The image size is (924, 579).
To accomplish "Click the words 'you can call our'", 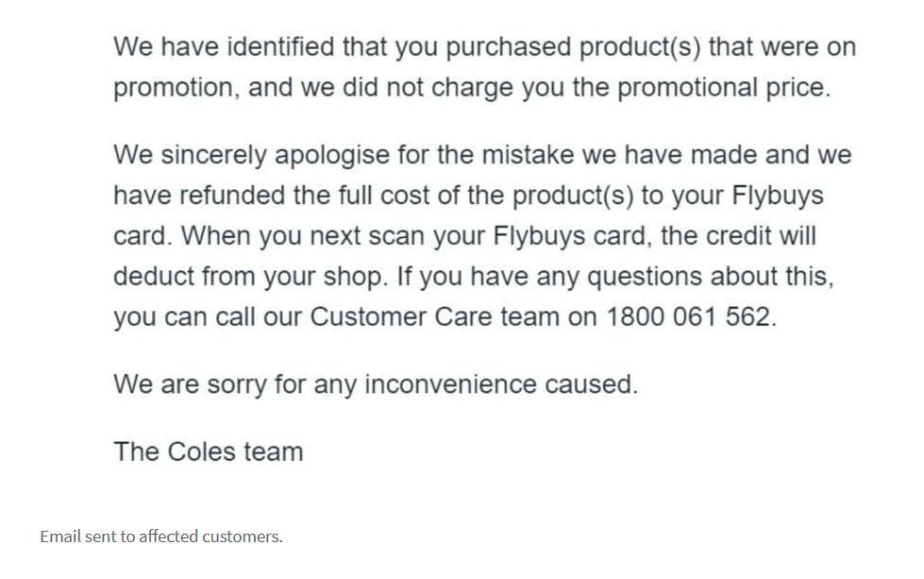I will pos(208,316).
